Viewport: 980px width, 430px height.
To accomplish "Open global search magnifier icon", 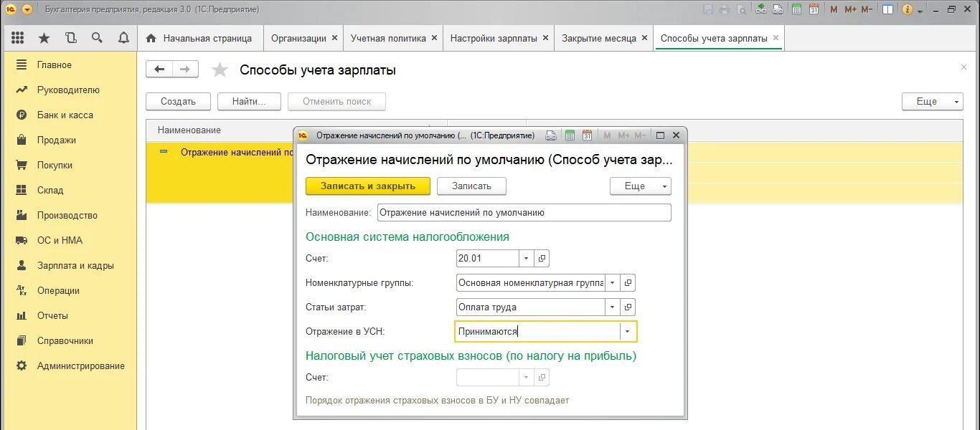I will point(97,38).
